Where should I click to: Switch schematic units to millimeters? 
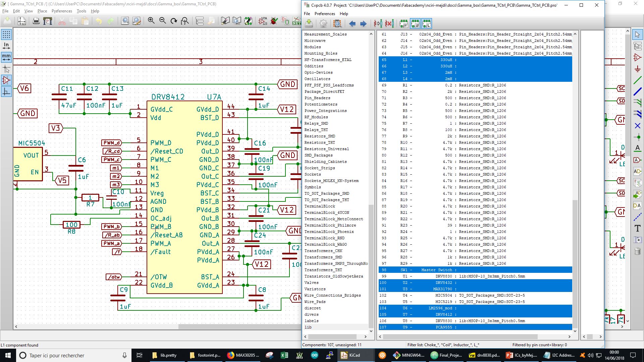click(x=6, y=57)
